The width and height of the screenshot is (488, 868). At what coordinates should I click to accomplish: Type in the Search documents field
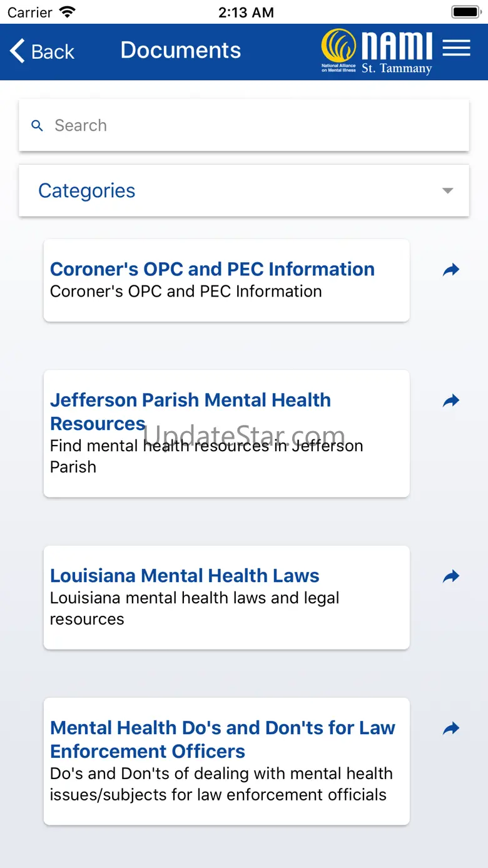(250, 126)
